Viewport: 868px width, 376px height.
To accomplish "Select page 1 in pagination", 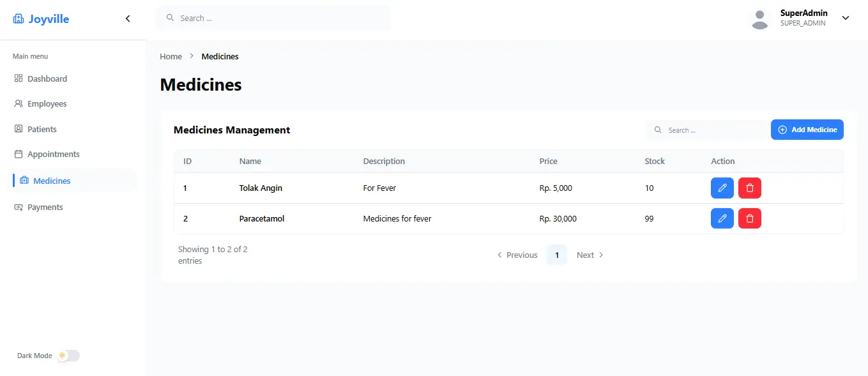I will 556,255.
